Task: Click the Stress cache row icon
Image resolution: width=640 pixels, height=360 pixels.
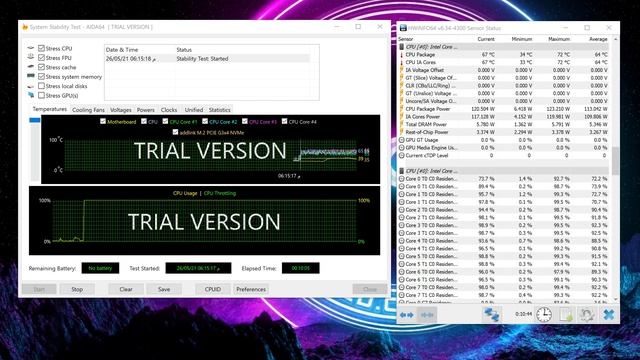Action: [31, 67]
